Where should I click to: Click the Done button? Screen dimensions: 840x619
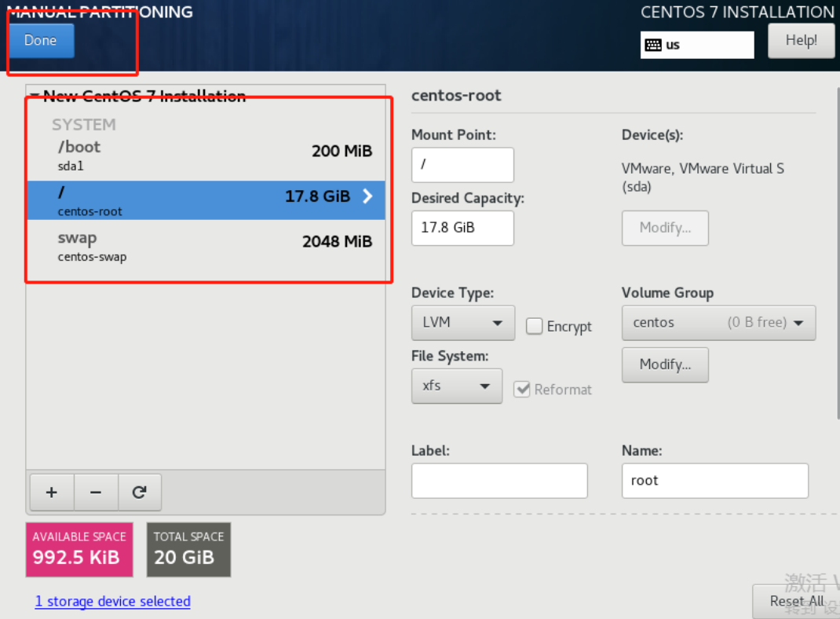[42, 41]
